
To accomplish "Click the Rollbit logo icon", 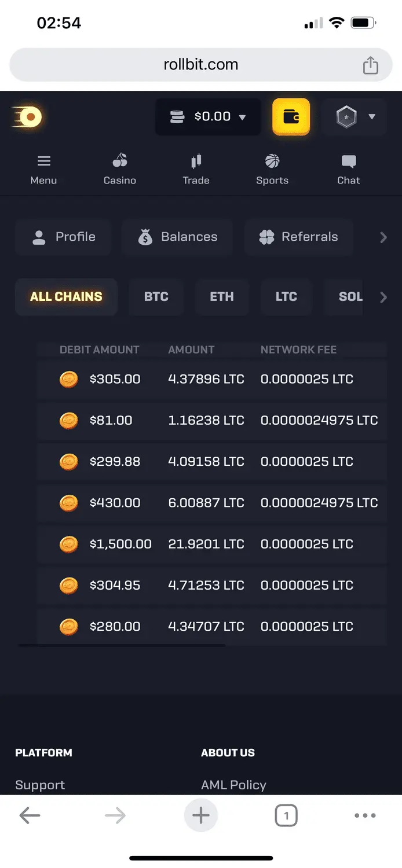I will [28, 117].
